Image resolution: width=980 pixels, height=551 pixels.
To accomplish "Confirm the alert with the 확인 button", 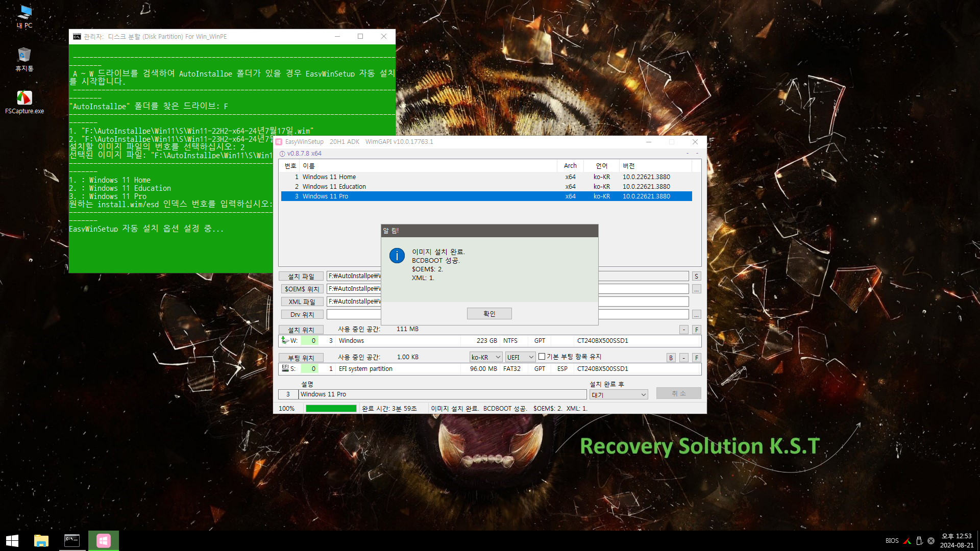I will pyautogui.click(x=489, y=314).
